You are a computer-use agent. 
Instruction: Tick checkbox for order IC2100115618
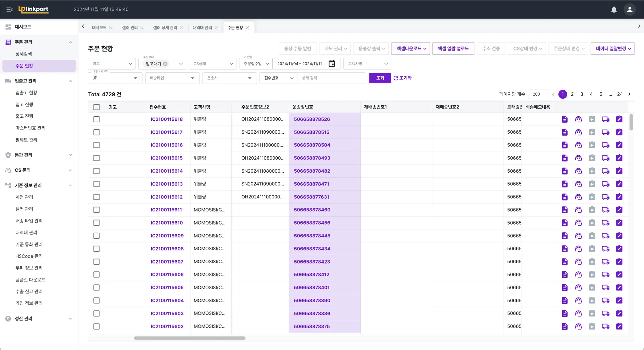click(97, 119)
